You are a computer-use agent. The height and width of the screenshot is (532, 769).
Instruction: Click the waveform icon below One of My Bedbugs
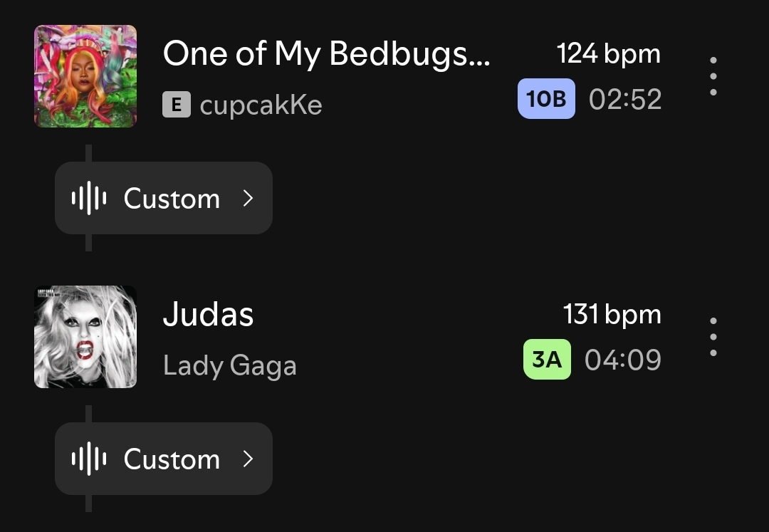pyautogui.click(x=89, y=199)
